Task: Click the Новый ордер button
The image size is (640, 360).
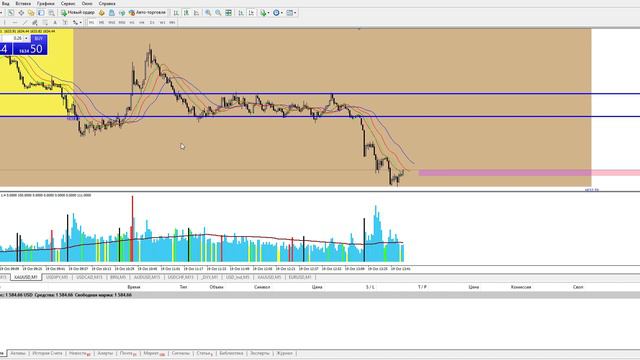Action: [x=78, y=13]
